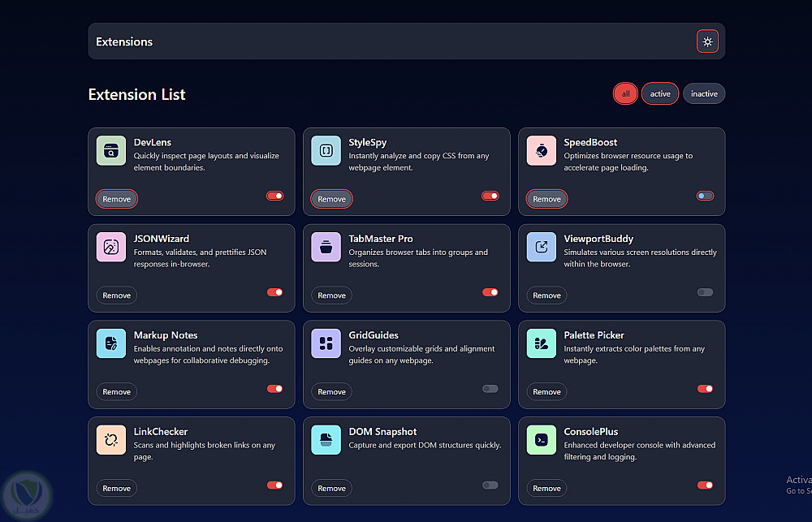Click the ViewportBuddy extension icon
This screenshot has height=522, width=812.
point(541,247)
